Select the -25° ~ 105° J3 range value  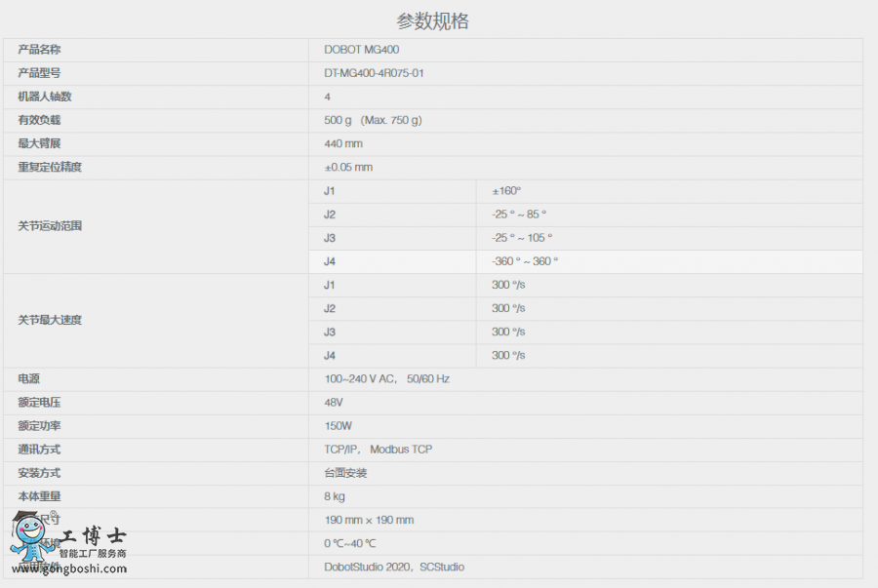coord(522,238)
